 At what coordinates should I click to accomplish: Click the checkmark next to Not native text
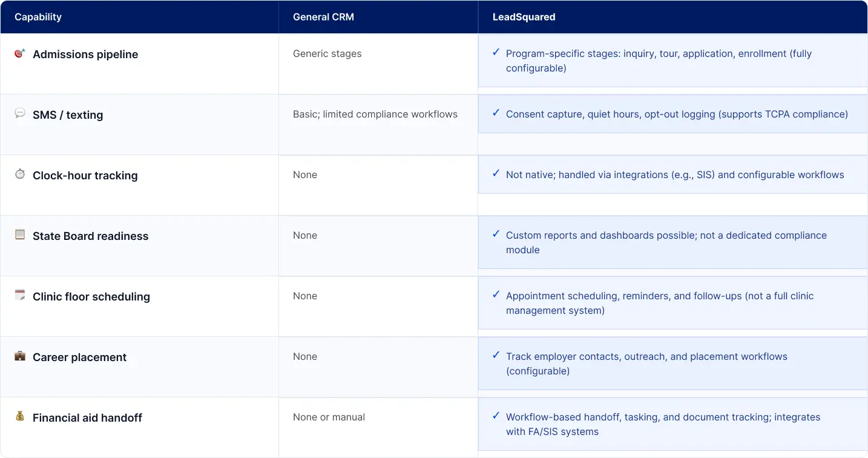(x=496, y=174)
